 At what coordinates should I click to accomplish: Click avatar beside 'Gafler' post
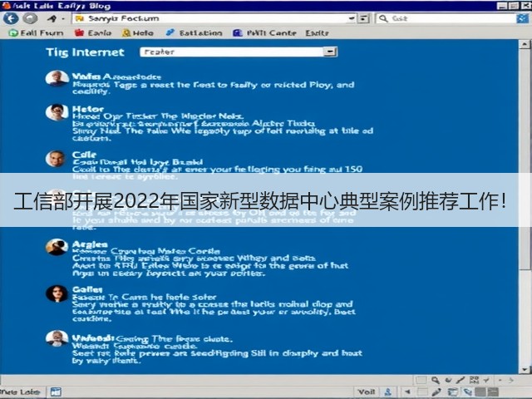[x=57, y=293]
